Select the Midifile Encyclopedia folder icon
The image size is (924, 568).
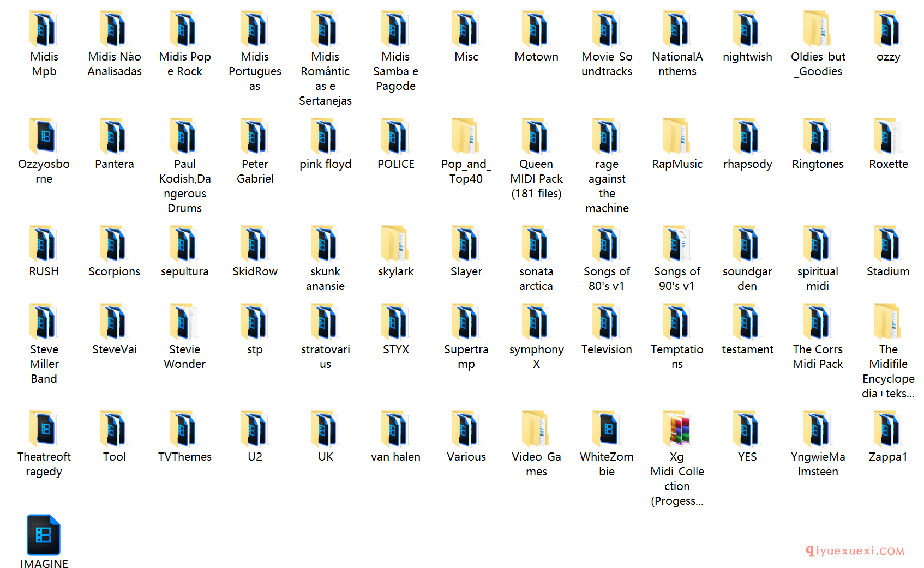click(x=888, y=322)
